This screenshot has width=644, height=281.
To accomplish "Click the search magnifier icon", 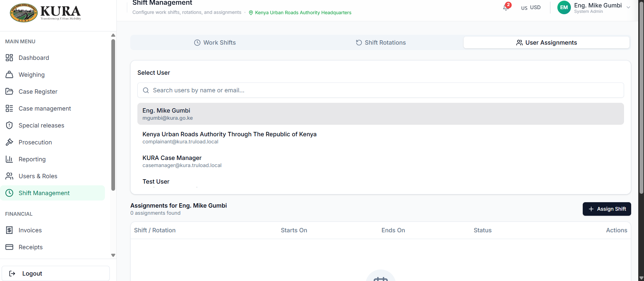I will click(x=146, y=90).
